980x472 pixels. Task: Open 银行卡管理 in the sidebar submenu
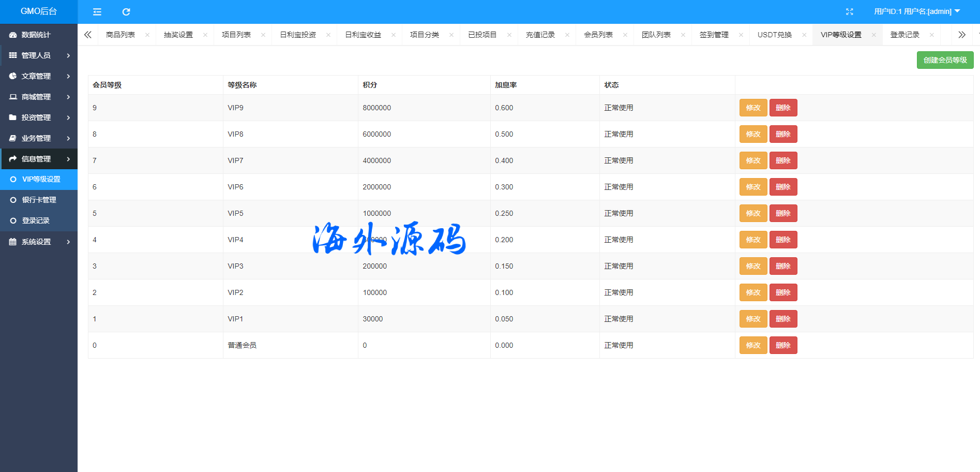pos(39,200)
